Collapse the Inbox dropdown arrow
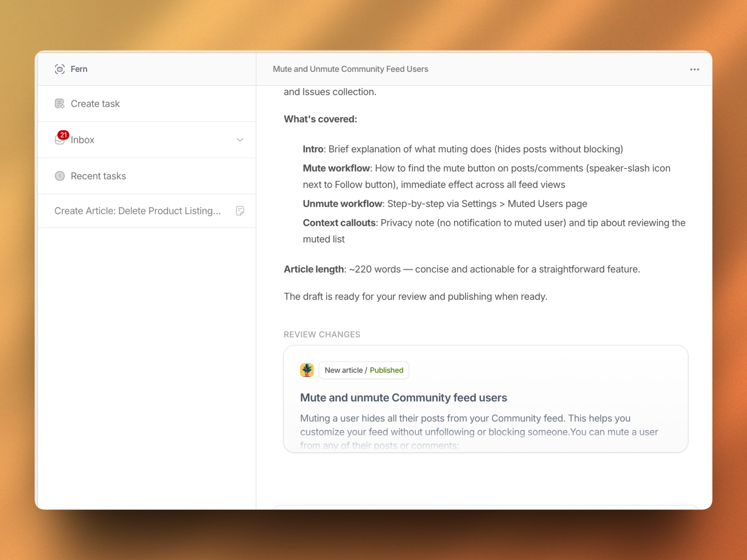This screenshot has height=560, width=747. 240,140
